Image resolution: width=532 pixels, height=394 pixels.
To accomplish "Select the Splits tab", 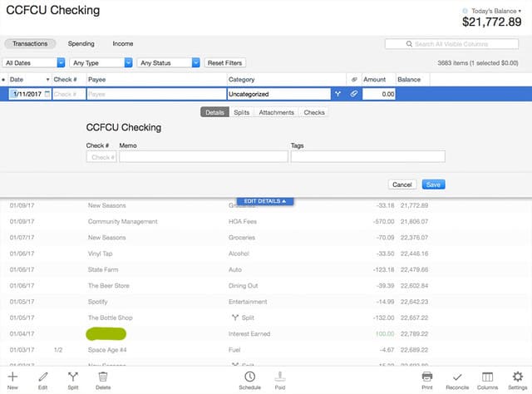I will coord(242,112).
